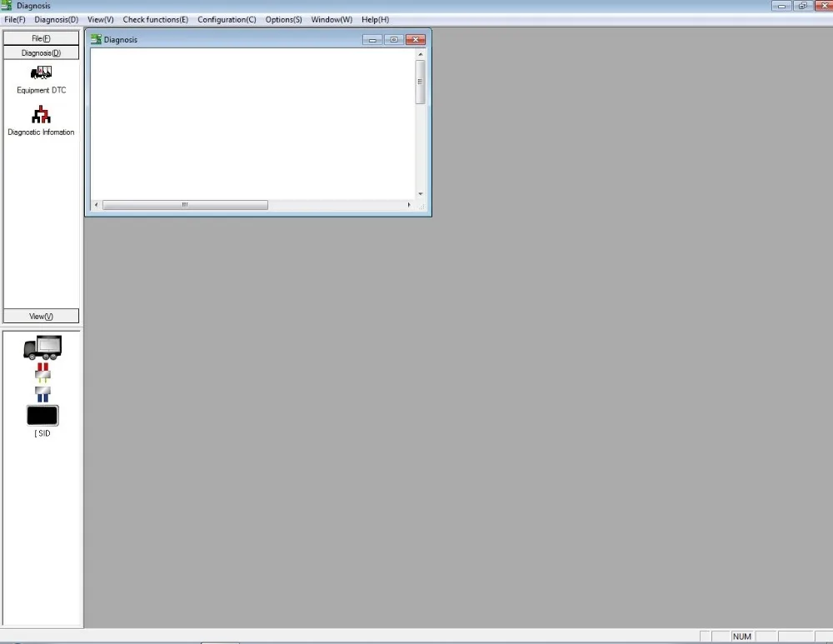833x644 pixels.
Task: Restore down the main application window
Action: tap(803, 6)
